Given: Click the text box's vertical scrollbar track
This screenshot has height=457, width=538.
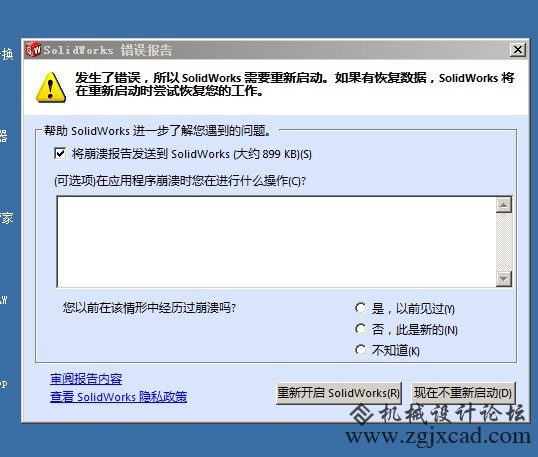Looking at the screenshot, I should 504,242.
